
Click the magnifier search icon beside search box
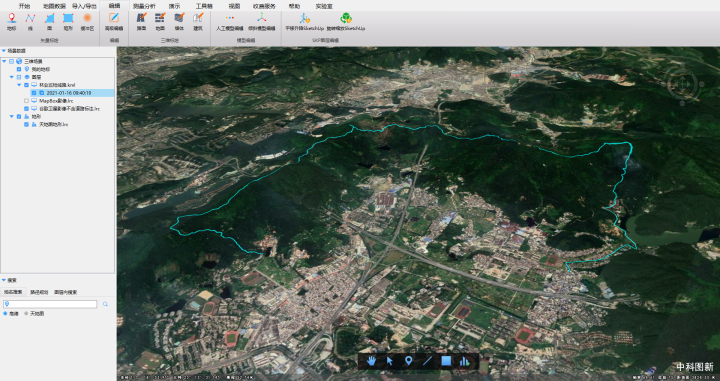pos(105,304)
